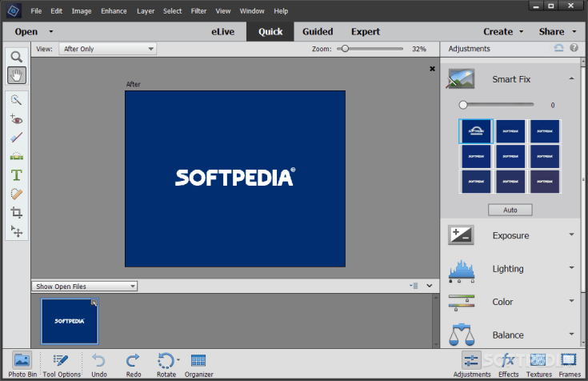Click the Smart Fix slider handle

(x=463, y=105)
